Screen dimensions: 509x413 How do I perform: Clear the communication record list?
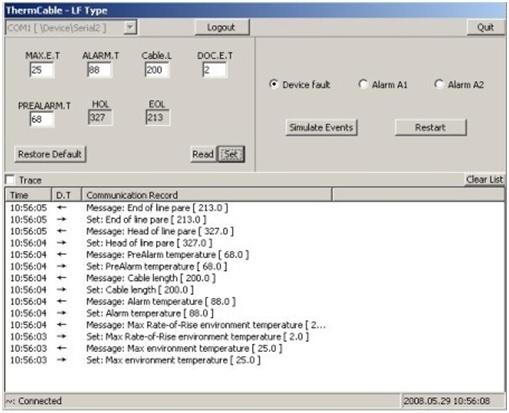pyautogui.click(x=484, y=180)
